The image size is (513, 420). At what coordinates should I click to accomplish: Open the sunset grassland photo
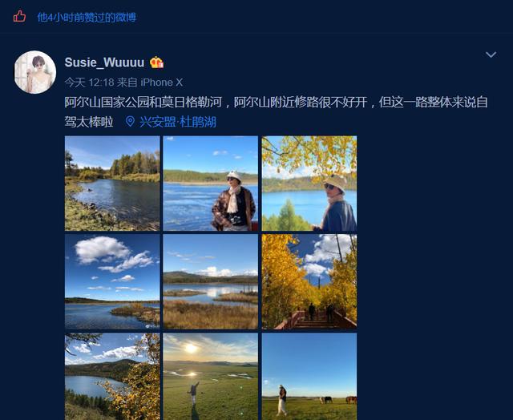(x=210, y=377)
